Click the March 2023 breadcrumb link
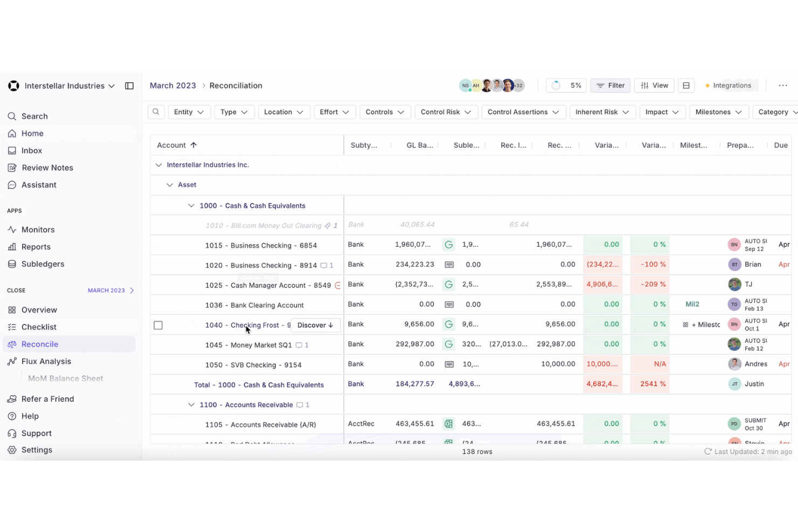The image size is (798, 532). 173,86
